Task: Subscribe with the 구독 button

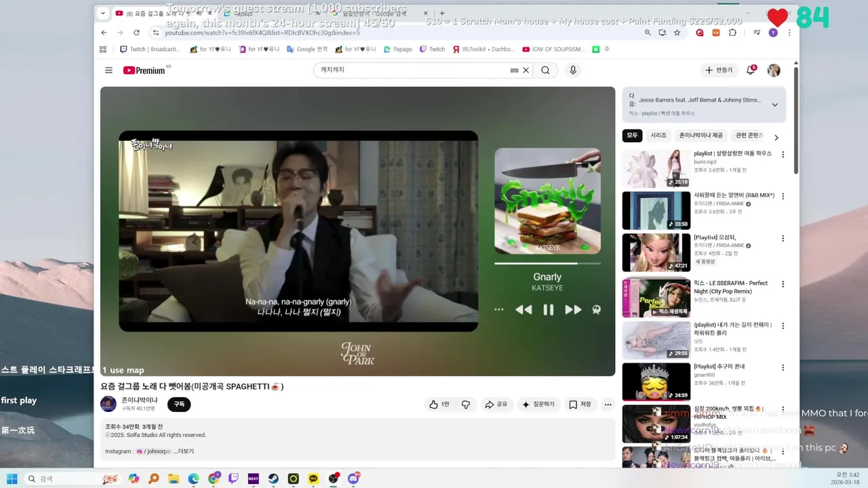Action: tap(179, 404)
